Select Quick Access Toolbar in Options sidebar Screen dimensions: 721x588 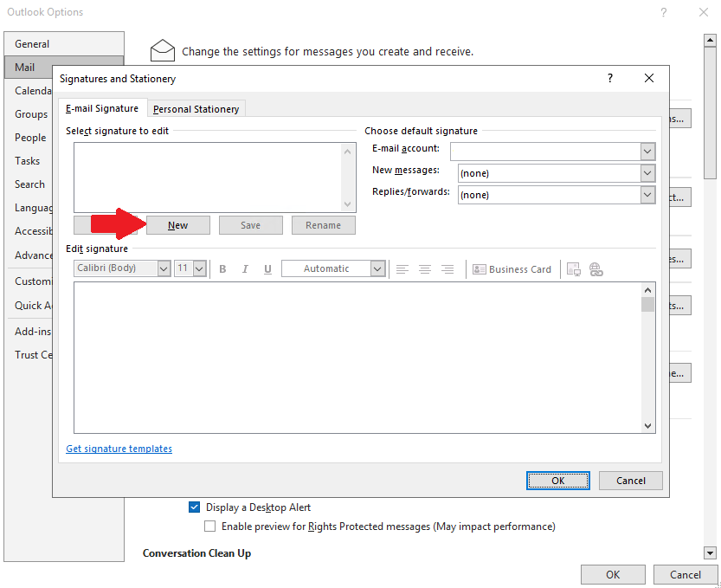pos(29,306)
